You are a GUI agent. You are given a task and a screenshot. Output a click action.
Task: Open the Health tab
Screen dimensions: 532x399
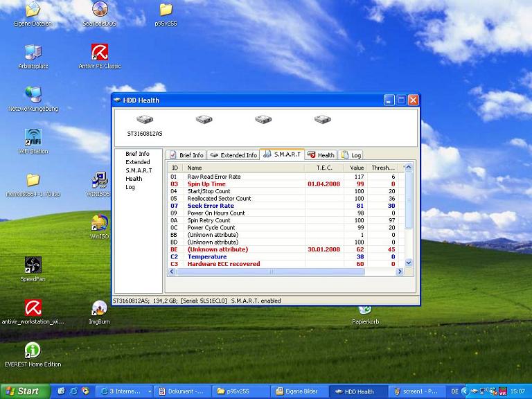(321, 155)
